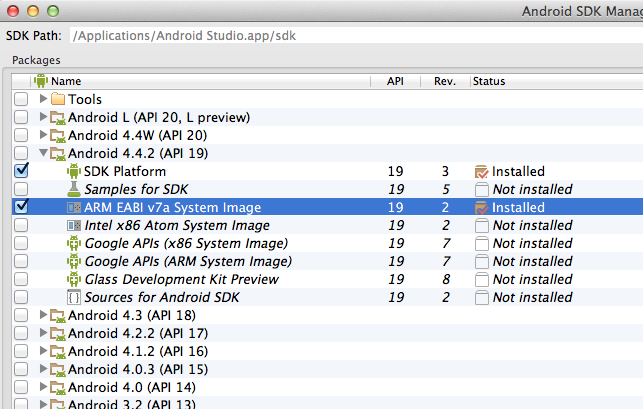Click the Intel x86 Atom system image icon
The image size is (643, 409).
(x=74, y=226)
